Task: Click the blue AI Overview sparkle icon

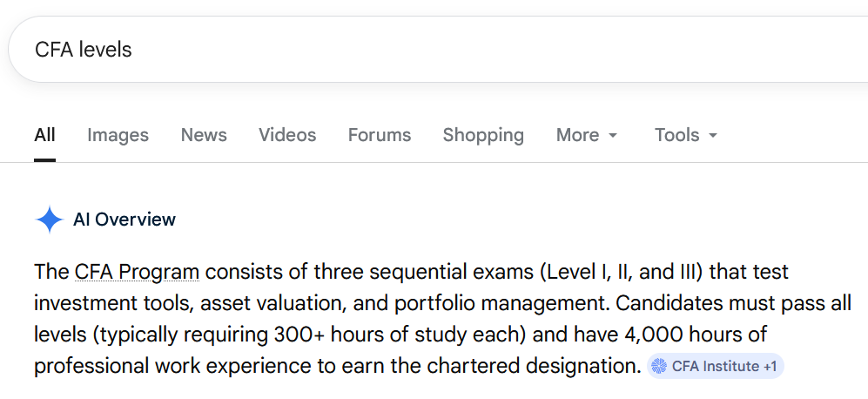Action: point(50,220)
